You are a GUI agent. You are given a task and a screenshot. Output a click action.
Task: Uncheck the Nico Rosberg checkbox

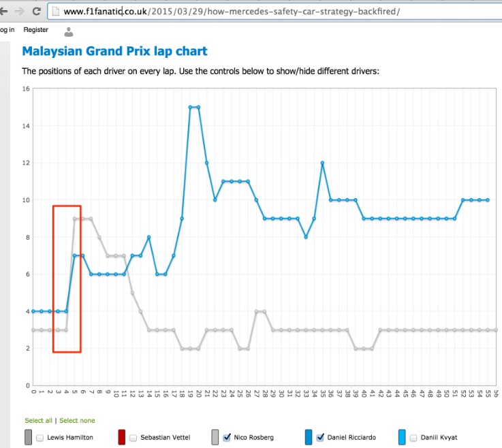click(227, 437)
